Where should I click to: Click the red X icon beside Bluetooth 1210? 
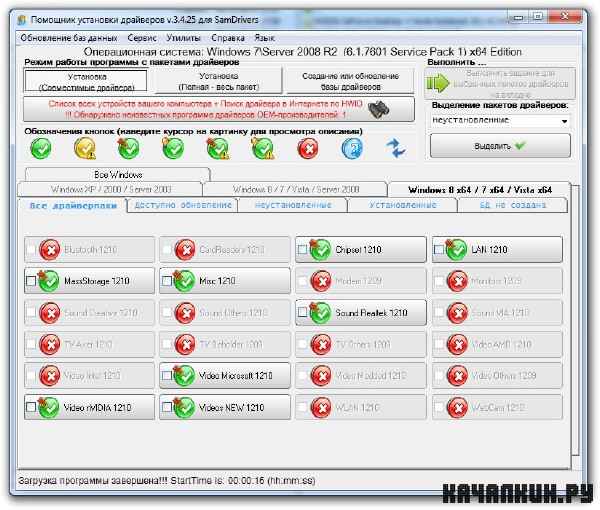tap(50, 250)
